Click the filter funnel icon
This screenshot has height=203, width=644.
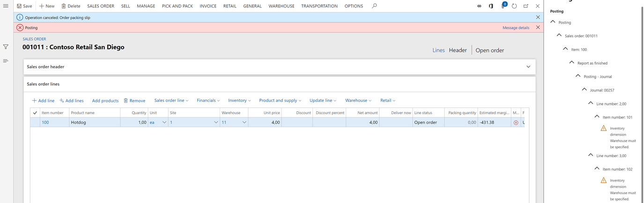(x=6, y=47)
